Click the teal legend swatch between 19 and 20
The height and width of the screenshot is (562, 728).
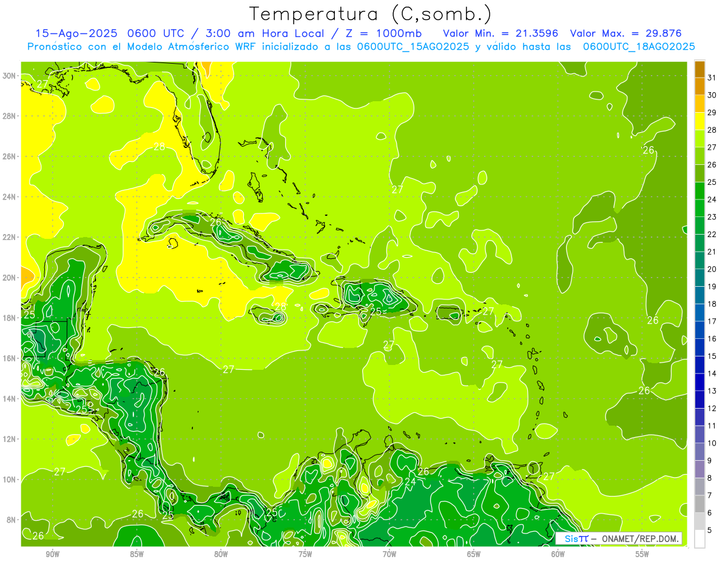pyautogui.click(x=699, y=278)
